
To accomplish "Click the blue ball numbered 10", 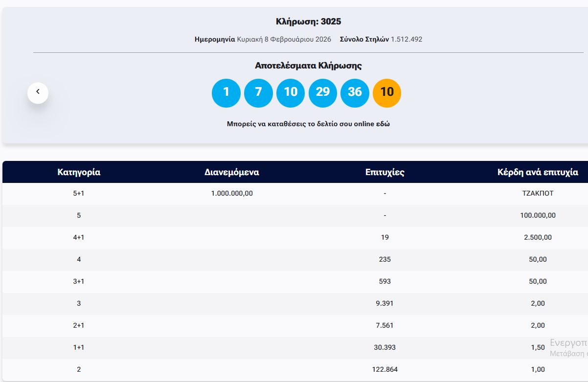I will (291, 92).
